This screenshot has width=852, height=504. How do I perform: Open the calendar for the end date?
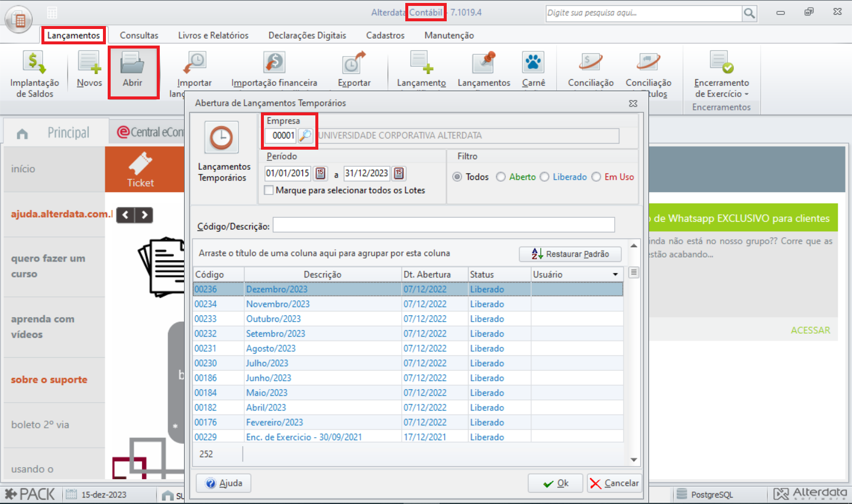pos(399,173)
